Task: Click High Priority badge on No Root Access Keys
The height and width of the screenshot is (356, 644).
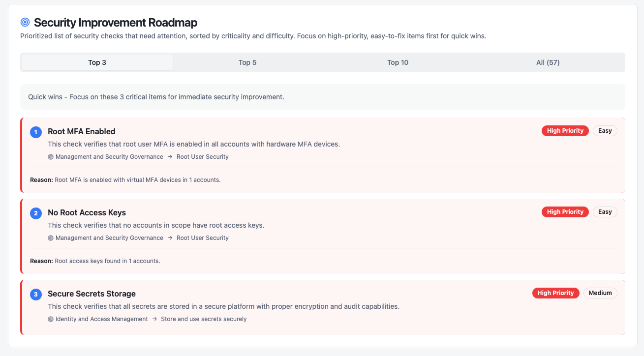Action: [565, 212]
